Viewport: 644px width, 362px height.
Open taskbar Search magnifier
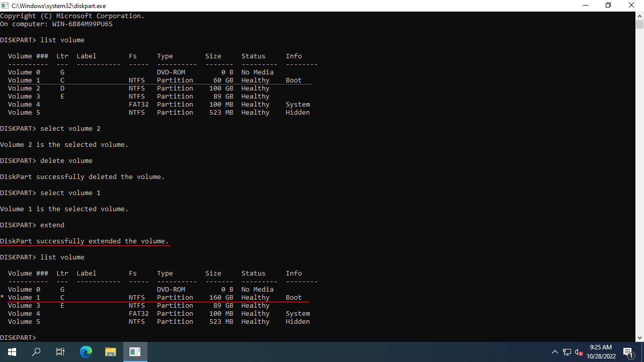pyautogui.click(x=36, y=352)
